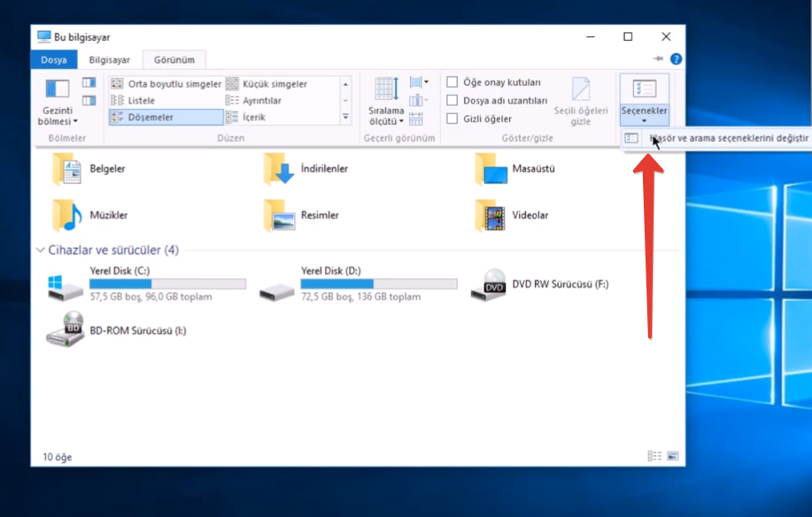Open the Belgeler folder
This screenshot has height=517, width=812.
88,169
